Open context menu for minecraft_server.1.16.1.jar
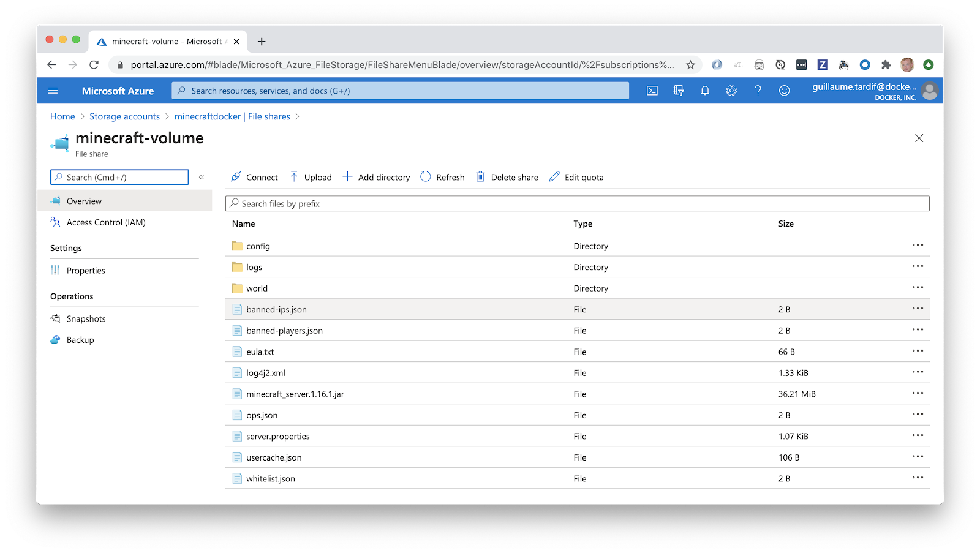Screen dimensions: 980x553 pos(917,394)
